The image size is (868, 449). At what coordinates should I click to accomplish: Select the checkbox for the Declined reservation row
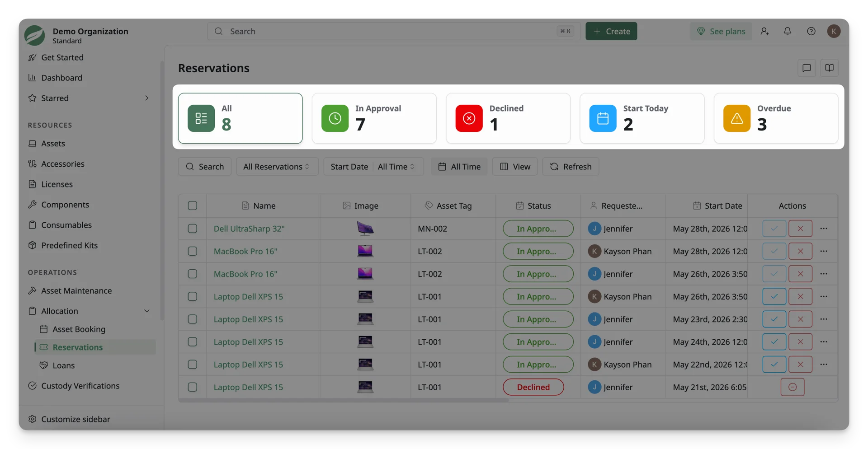pyautogui.click(x=193, y=387)
